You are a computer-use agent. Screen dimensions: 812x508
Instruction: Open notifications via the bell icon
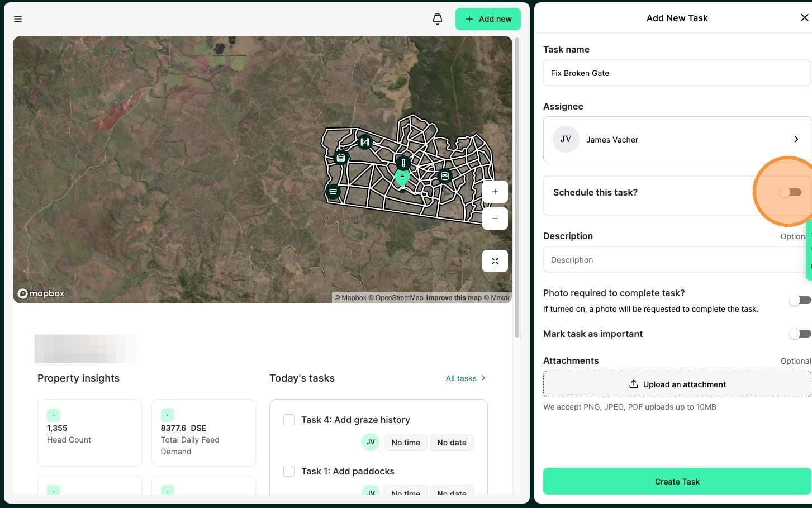438,19
